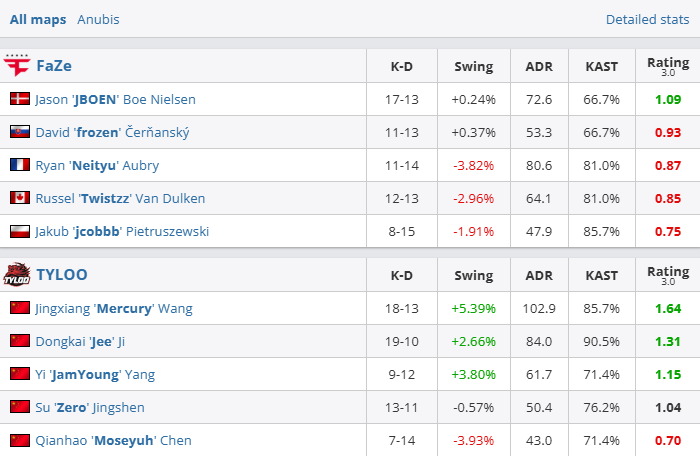Click the FaZe team logo icon
700x456 pixels.
17,66
